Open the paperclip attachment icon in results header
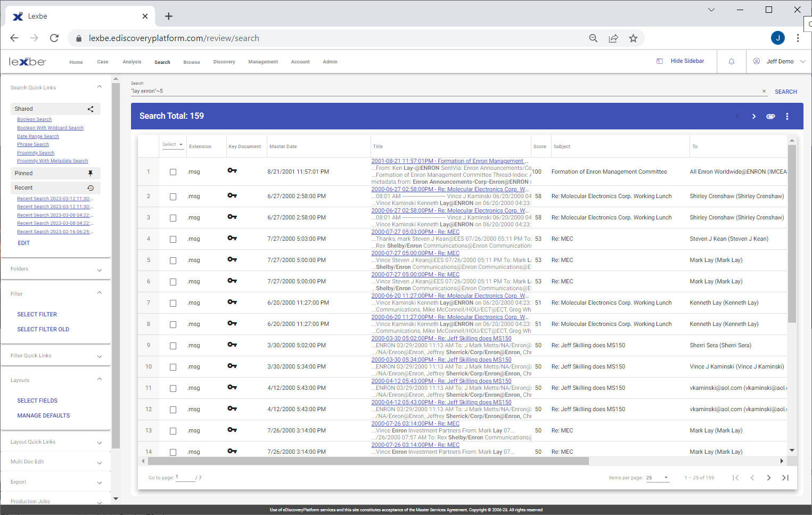Screen dimensions: 812x515 tap(770, 116)
